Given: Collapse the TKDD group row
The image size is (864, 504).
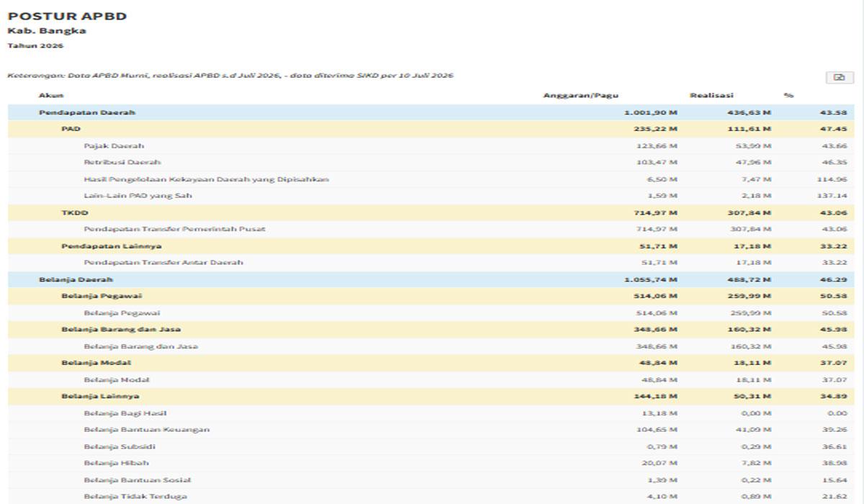Looking at the screenshot, I should click(x=431, y=212).
